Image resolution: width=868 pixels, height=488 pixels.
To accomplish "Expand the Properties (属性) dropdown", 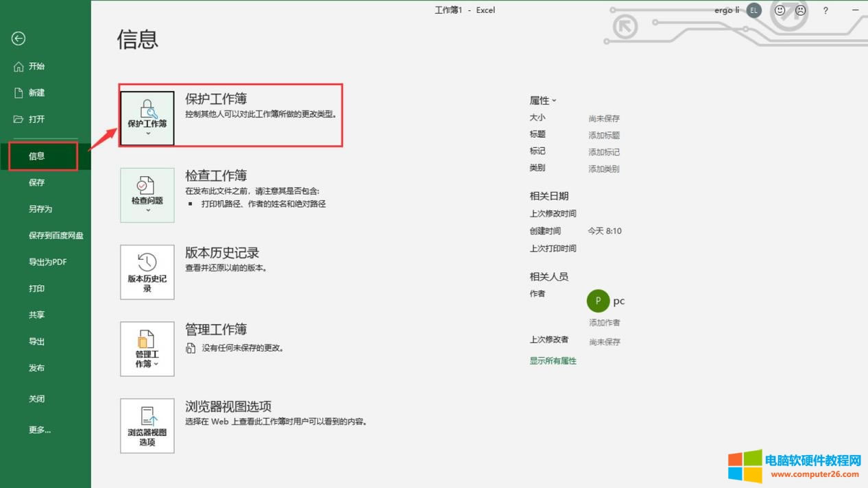I will pos(543,101).
